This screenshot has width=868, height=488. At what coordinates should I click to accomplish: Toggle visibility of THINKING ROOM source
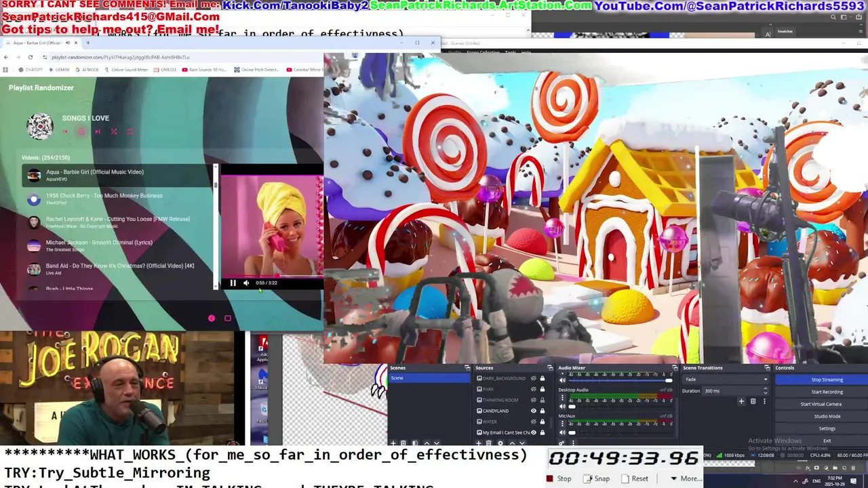pyautogui.click(x=533, y=400)
